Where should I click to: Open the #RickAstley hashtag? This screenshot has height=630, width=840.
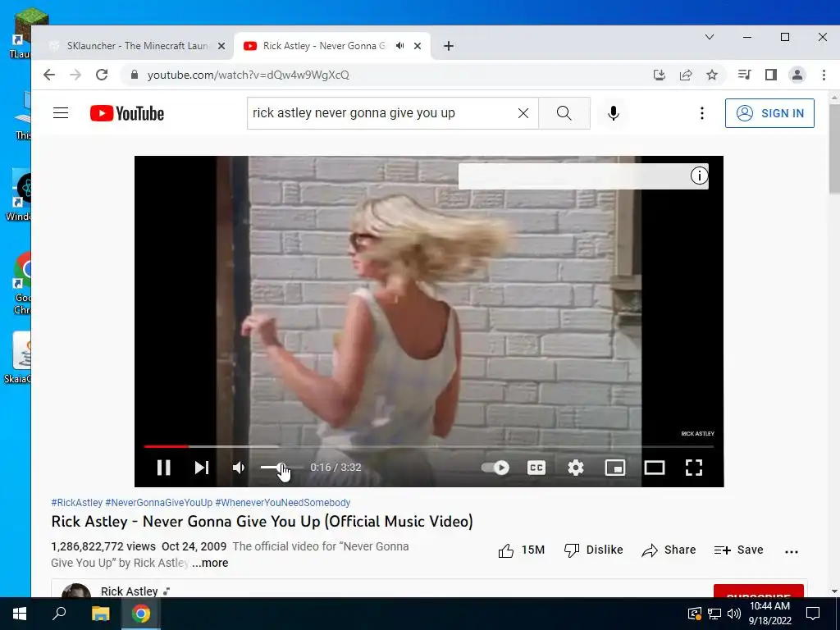coord(76,503)
